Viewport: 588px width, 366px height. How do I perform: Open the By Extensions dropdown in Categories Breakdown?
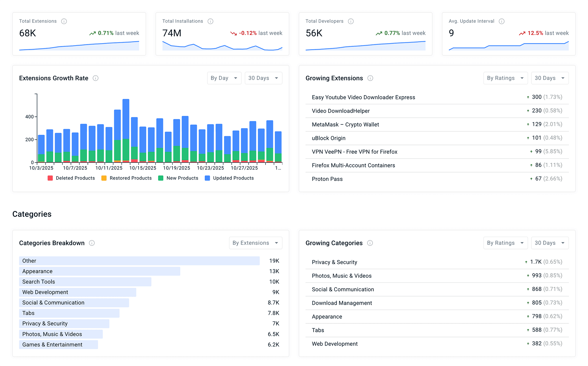(255, 243)
